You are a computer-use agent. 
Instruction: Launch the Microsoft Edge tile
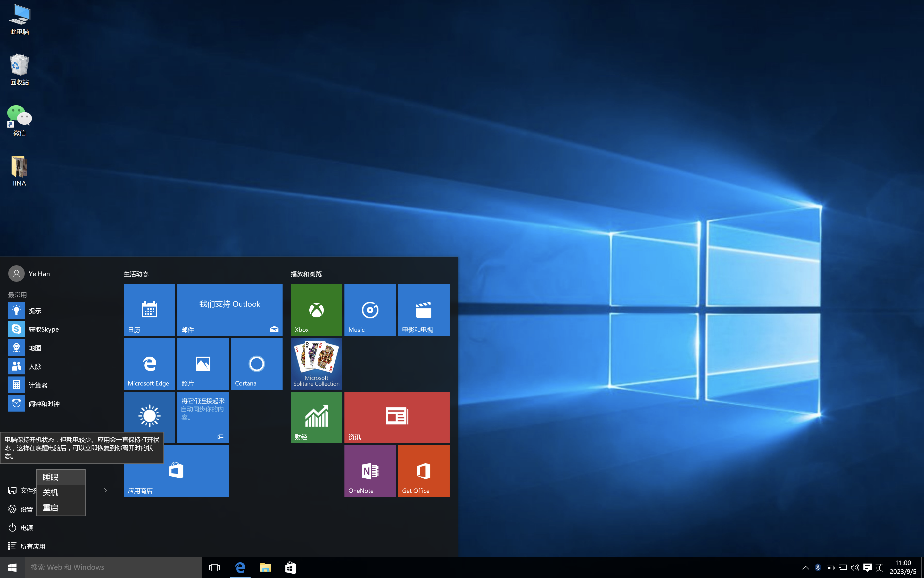pyautogui.click(x=149, y=364)
